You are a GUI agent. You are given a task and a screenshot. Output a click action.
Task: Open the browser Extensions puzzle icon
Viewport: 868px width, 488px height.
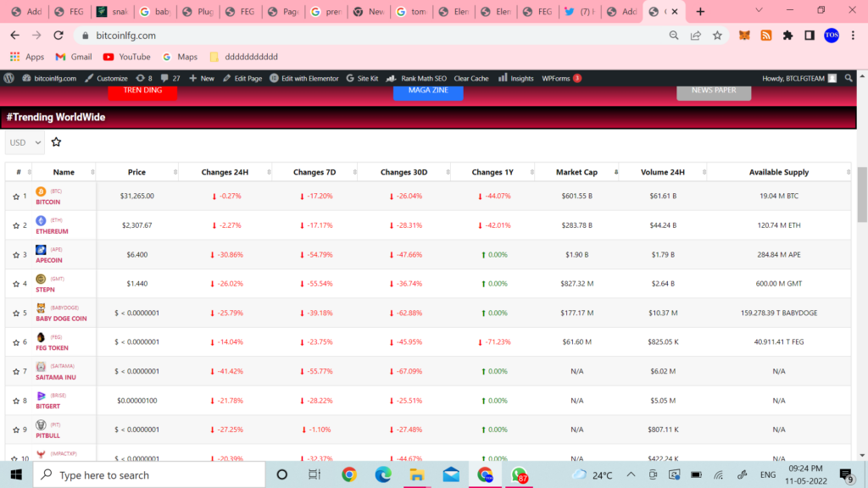(x=787, y=36)
